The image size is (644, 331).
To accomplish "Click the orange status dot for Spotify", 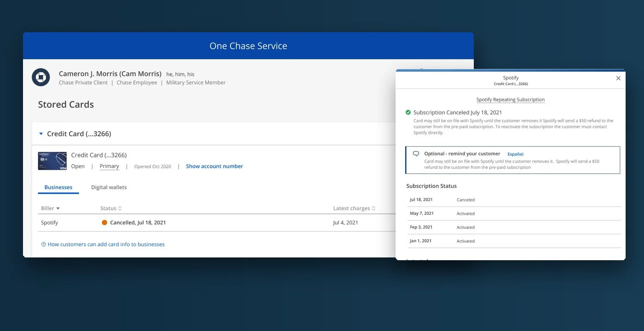I will 104,223.
